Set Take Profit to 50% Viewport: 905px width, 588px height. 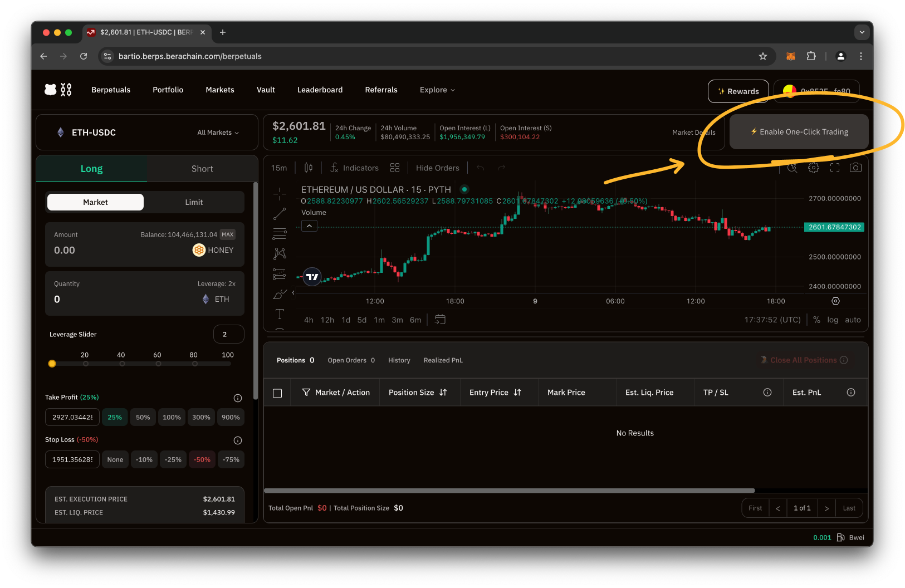pos(143,417)
